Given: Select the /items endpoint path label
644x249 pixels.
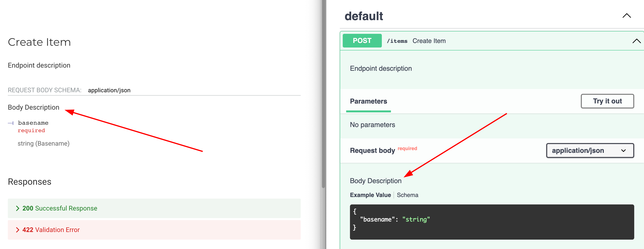Looking at the screenshot, I should click(397, 41).
